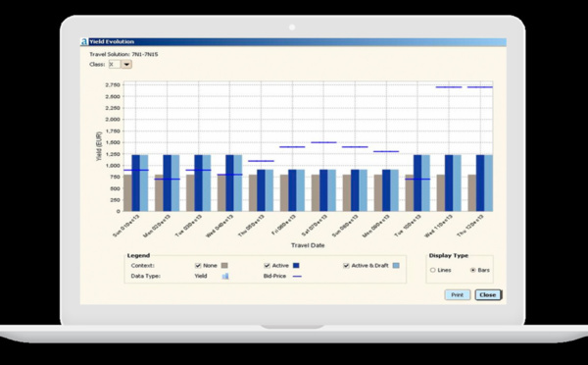588x365 pixels.
Task: Click the light blue Active & Draft swatch
Action: (396, 266)
